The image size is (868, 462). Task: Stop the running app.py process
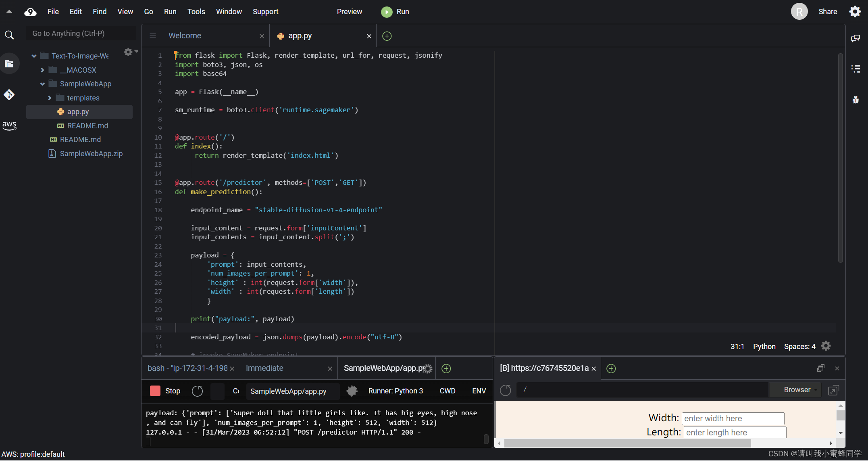point(165,391)
